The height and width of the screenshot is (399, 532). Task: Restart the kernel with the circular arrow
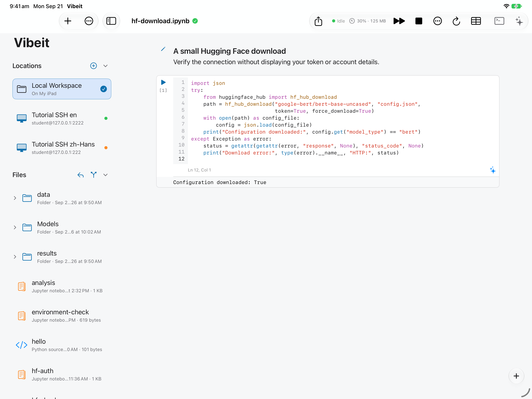click(456, 21)
